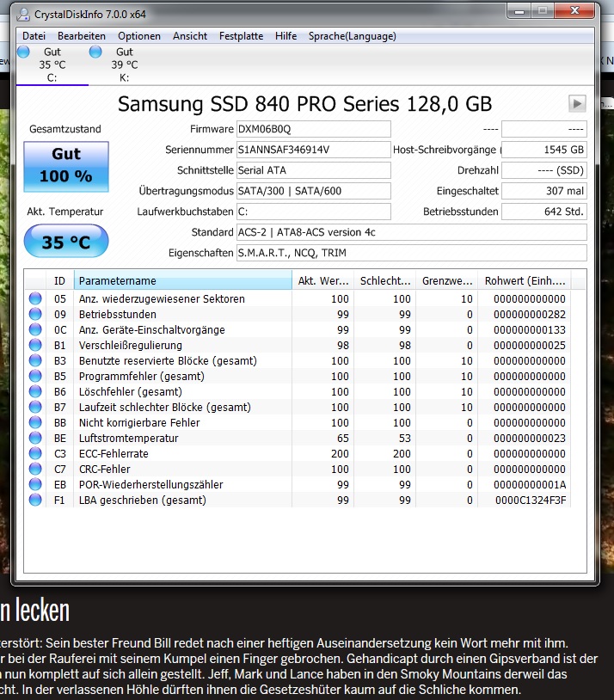This screenshot has height=700, width=614.
Task: Minimize the CrystalDiskInfo window
Action: (x=519, y=11)
